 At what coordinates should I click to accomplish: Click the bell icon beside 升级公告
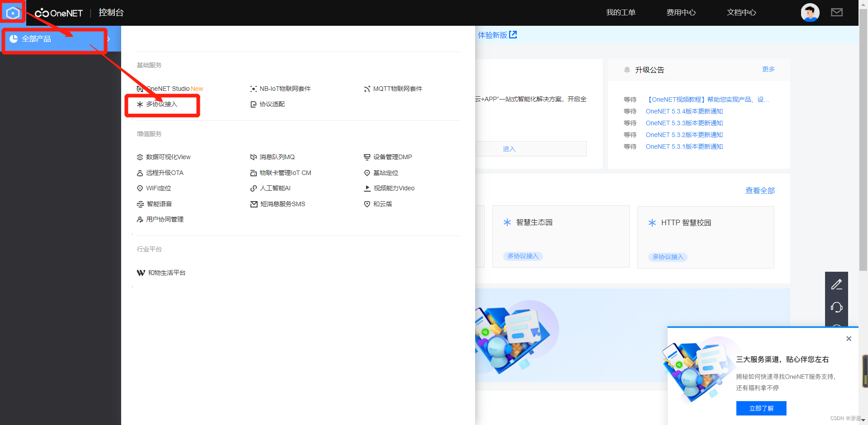tap(627, 70)
